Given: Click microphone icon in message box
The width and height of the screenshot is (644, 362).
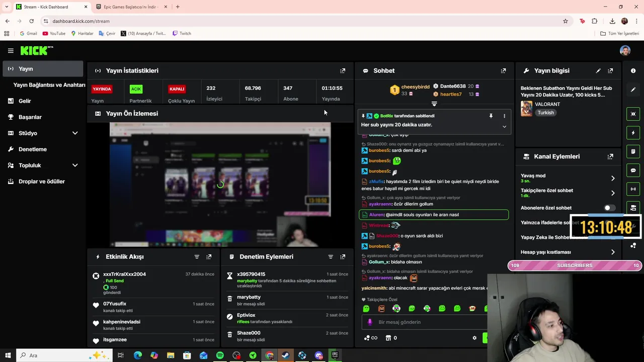Looking at the screenshot, I should 370,322.
